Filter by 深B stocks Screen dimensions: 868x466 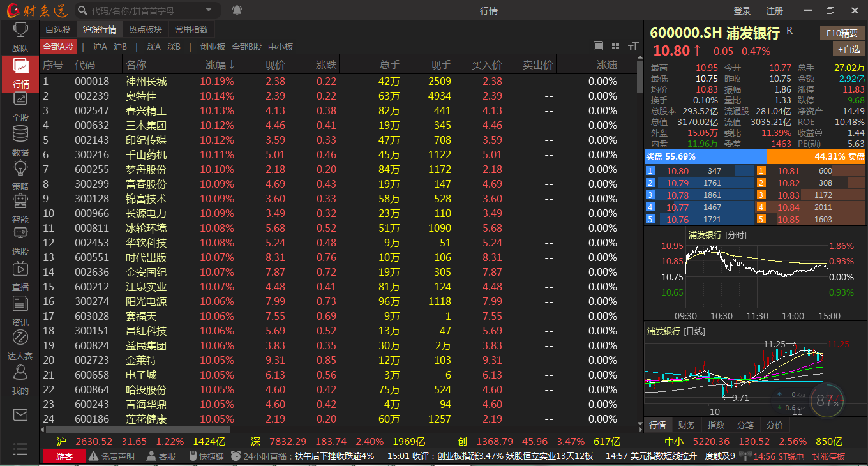[174, 47]
